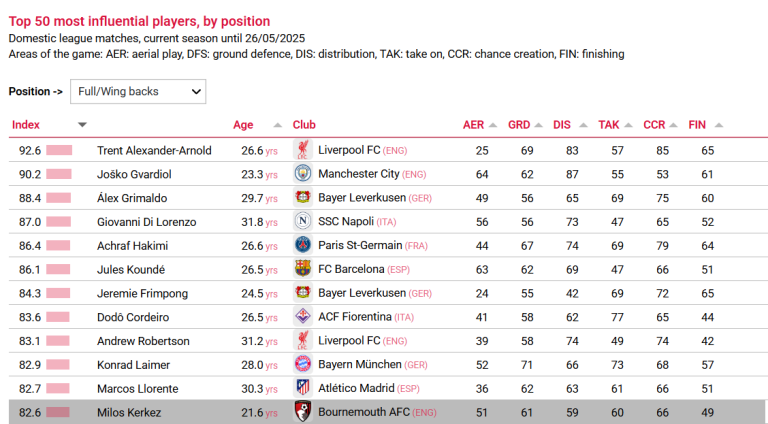Click the pink index bar for Trent Alexander-Arnold
The height and width of the screenshot is (424, 768).
pos(59,150)
